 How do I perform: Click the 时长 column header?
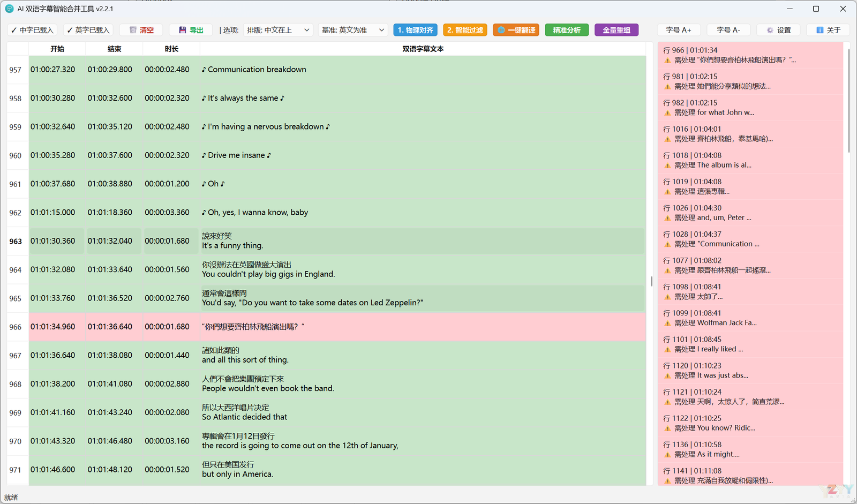pyautogui.click(x=171, y=49)
